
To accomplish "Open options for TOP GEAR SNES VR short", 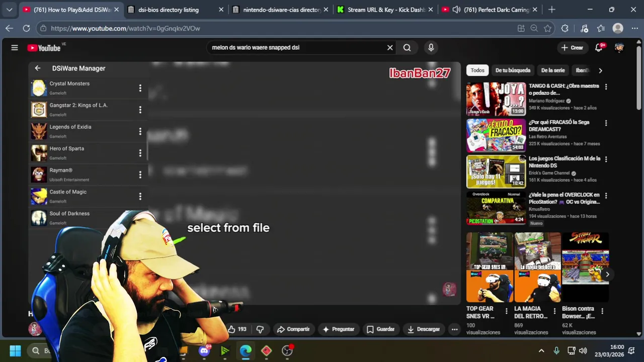I will coord(506,311).
